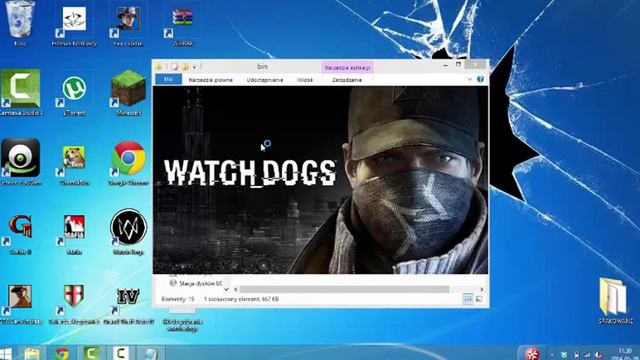The width and height of the screenshot is (640, 360).
Task: Open the taskbar clock
Action: point(624,353)
